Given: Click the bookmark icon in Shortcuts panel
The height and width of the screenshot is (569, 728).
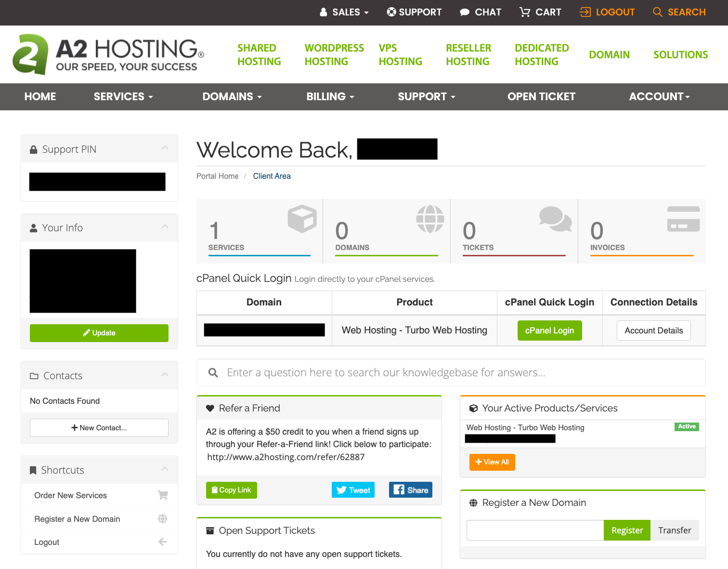Looking at the screenshot, I should click(33, 470).
